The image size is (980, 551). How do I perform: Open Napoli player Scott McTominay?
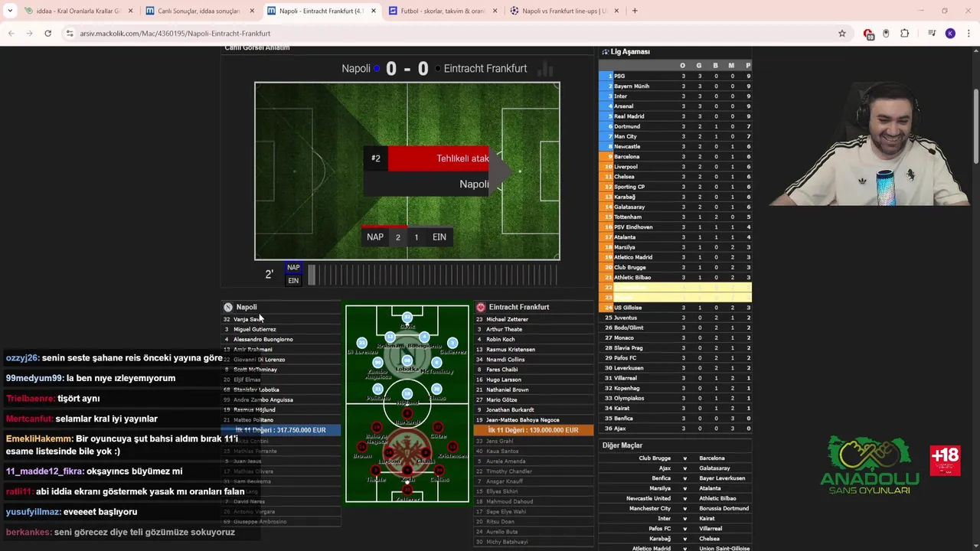pyautogui.click(x=255, y=370)
